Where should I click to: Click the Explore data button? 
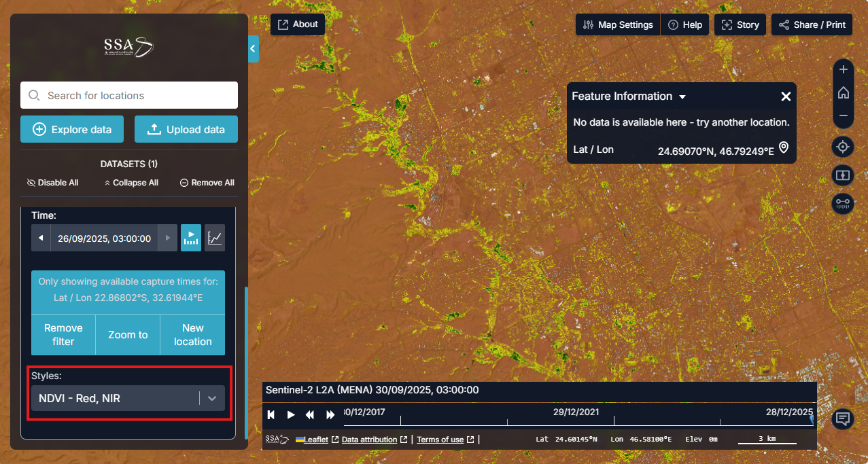pos(71,129)
